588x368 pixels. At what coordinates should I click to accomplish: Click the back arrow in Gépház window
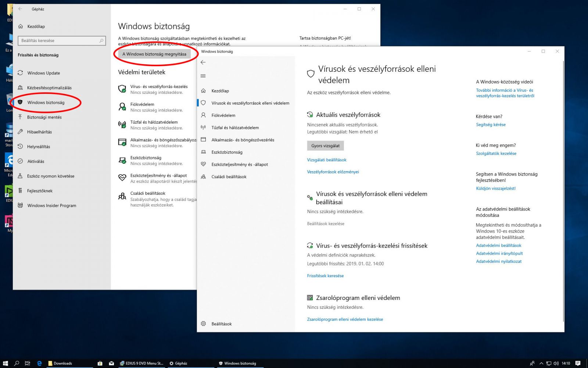point(21,9)
